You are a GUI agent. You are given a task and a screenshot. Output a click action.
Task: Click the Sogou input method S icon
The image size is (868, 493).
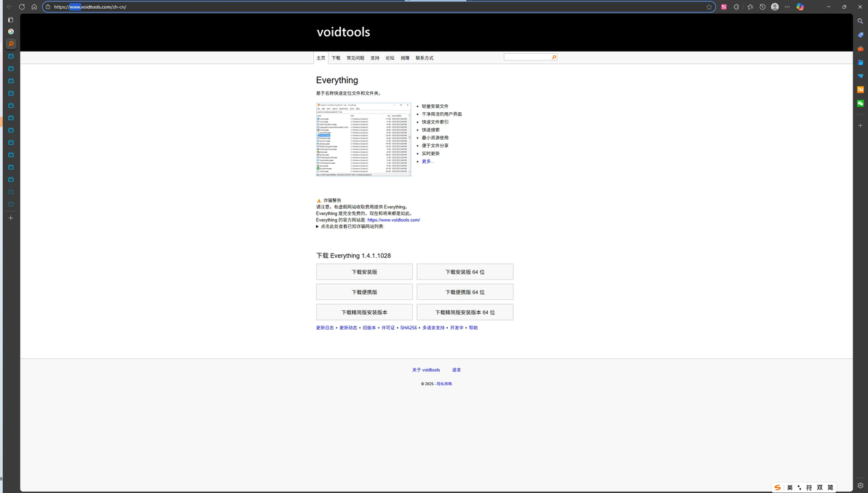point(778,487)
